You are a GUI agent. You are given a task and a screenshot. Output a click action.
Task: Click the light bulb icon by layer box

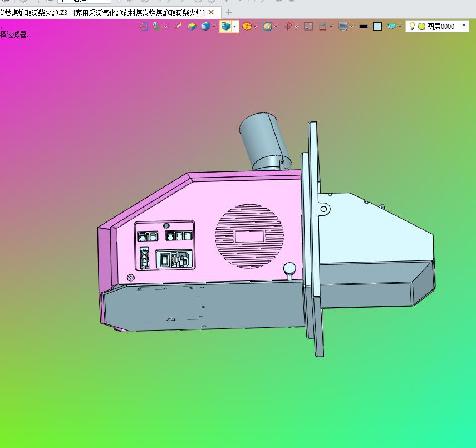(412, 26)
